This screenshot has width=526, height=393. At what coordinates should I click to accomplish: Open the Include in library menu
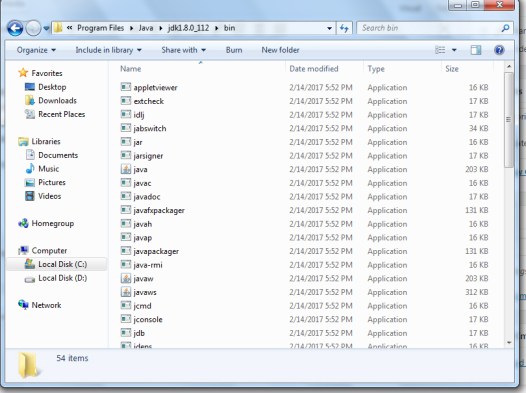[108, 50]
